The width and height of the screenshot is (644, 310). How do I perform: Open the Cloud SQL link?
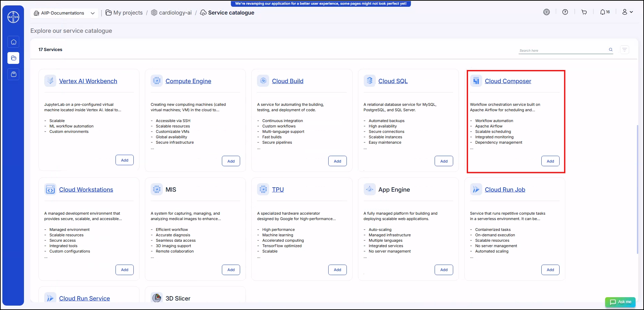(x=393, y=81)
